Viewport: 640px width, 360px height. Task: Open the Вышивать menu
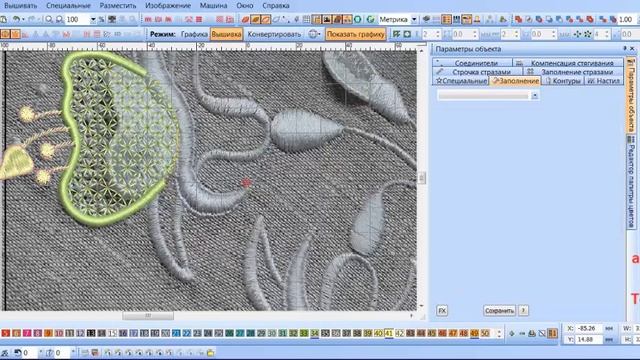pos(20,6)
